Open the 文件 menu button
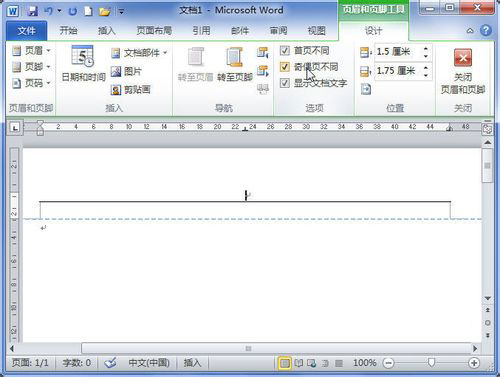Image resolution: width=500 pixels, height=377 pixels. coord(26,31)
